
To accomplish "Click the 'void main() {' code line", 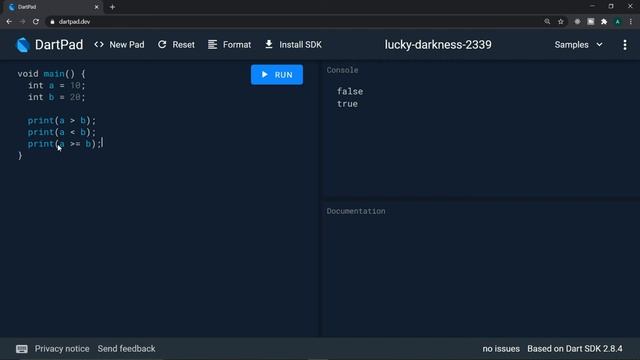I will [51, 74].
